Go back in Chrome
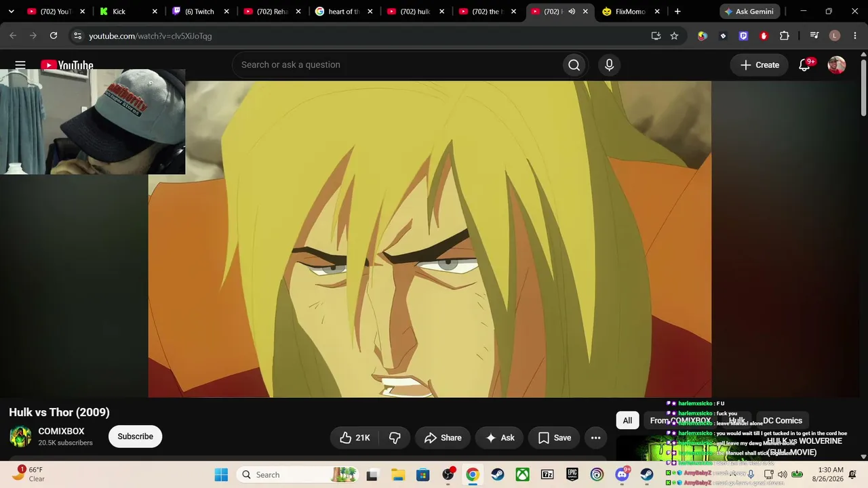Image resolution: width=868 pixels, height=488 pixels. click(13, 36)
